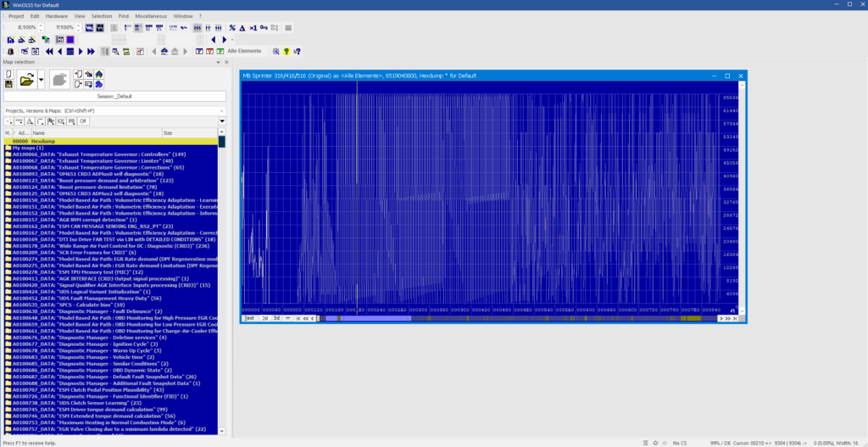Click the hexdump jump-to-end arrow button
Image resolution: width=868 pixels, height=447 pixels.
(x=735, y=318)
